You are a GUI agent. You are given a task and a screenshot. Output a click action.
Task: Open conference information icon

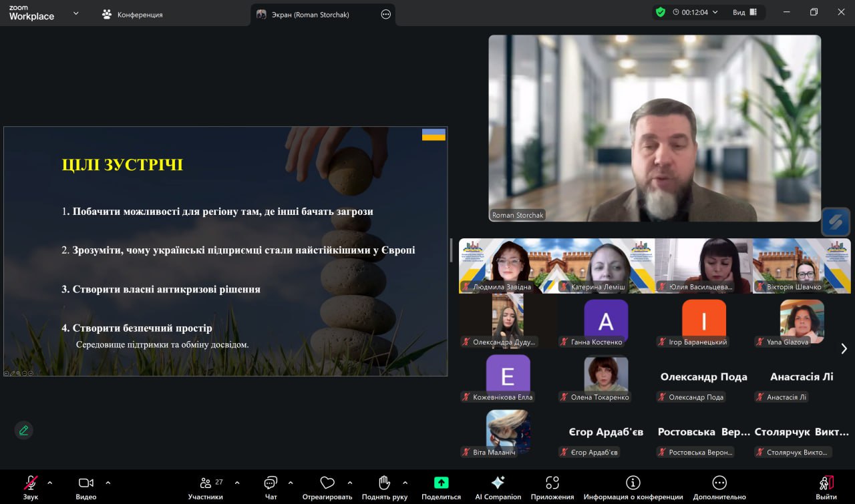(633, 483)
